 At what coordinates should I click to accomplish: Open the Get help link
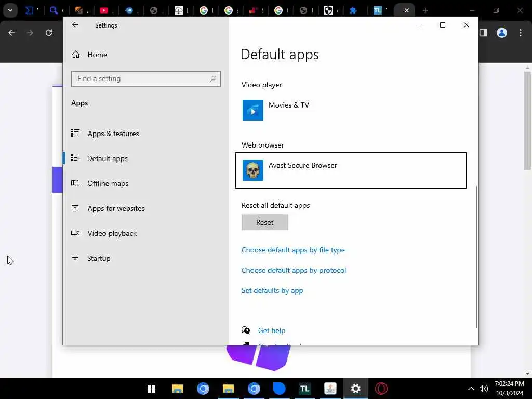pyautogui.click(x=271, y=330)
